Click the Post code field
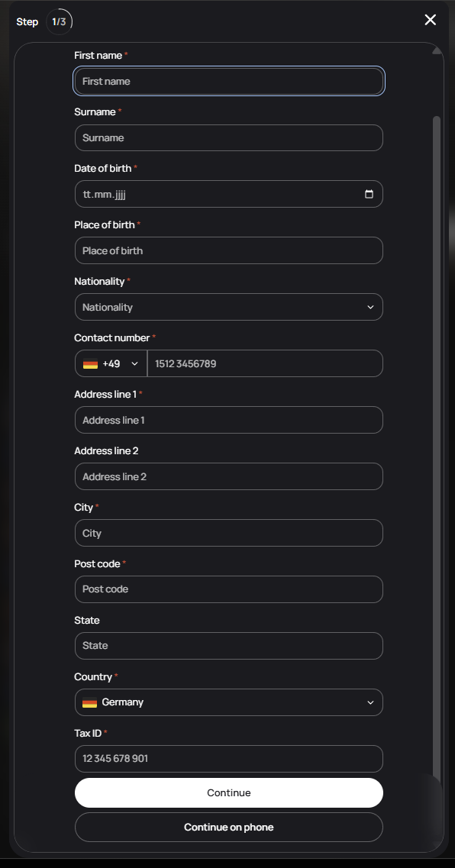 tap(228, 589)
